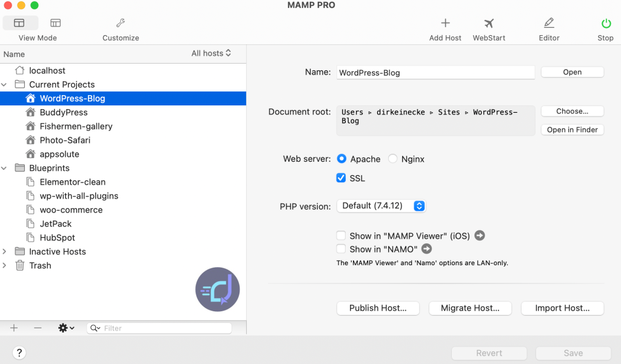Select Nginx web server radio button
This screenshot has width=621, height=364.
point(392,159)
